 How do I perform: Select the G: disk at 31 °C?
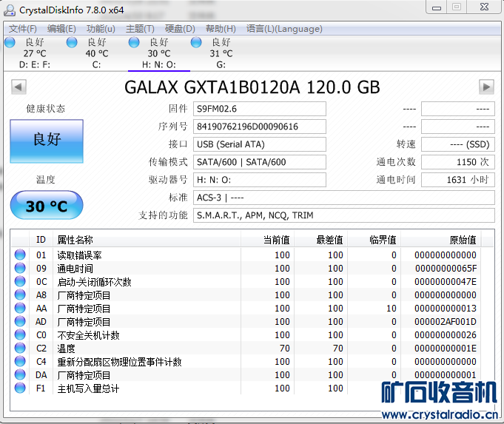pyautogui.click(x=221, y=53)
